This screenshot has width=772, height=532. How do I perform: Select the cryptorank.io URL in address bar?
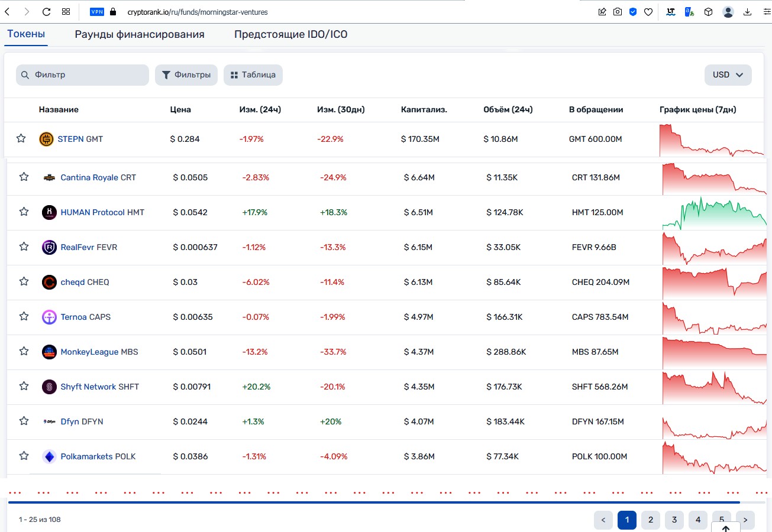point(197,12)
